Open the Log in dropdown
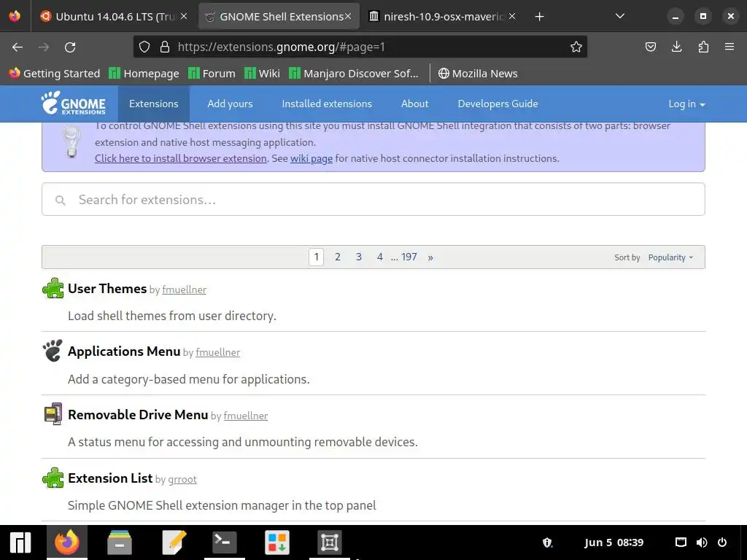The image size is (747, 560). 686,104
